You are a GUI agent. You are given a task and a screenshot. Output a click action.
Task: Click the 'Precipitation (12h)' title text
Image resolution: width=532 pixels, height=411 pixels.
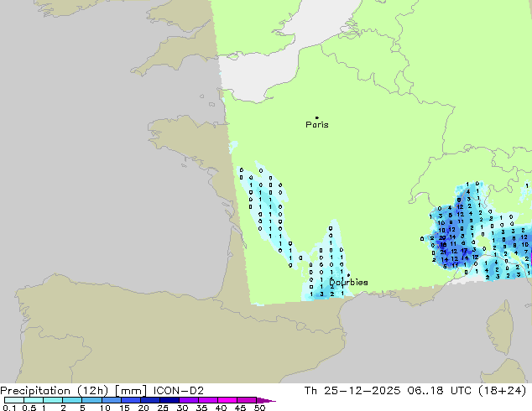[x=55, y=391]
